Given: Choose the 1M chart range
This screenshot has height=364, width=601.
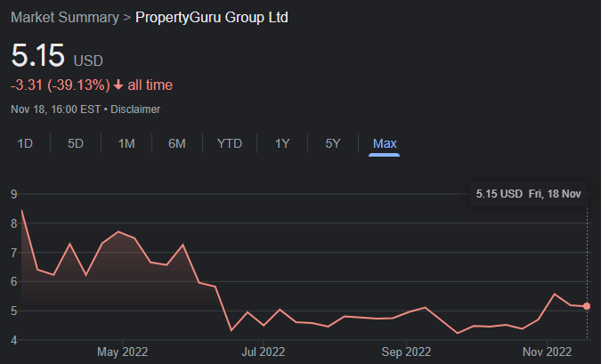Looking at the screenshot, I should pyautogui.click(x=126, y=143).
